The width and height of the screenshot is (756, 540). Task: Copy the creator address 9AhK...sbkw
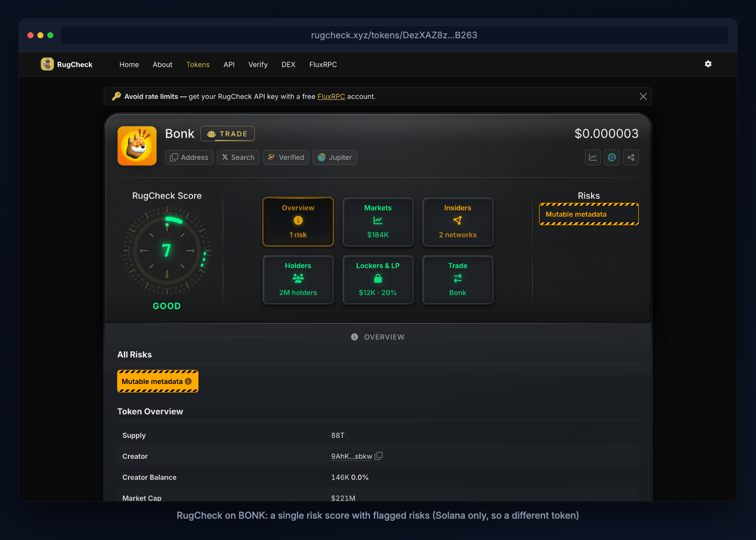point(378,456)
